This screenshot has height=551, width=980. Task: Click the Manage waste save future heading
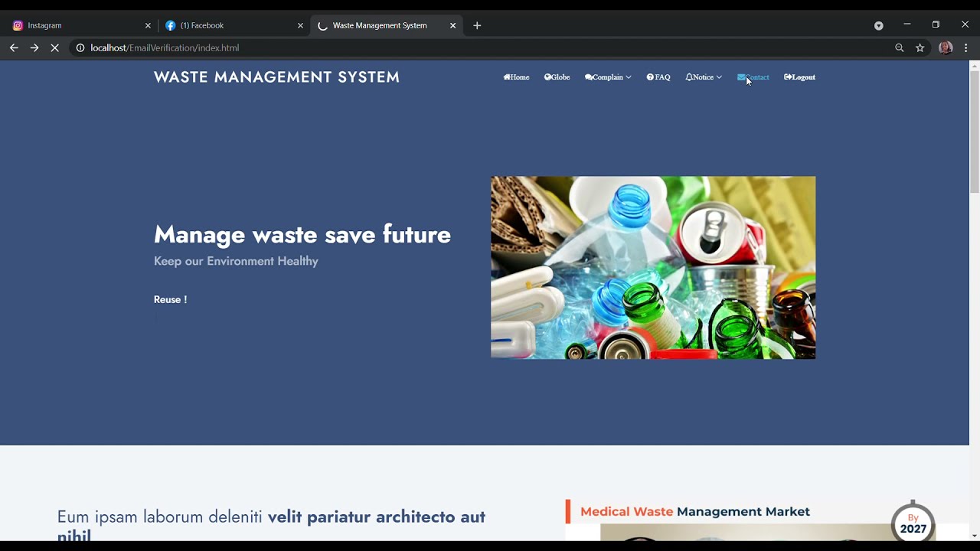302,234
